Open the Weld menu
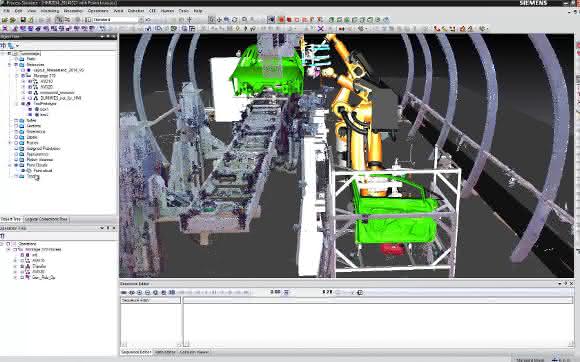 click(x=118, y=11)
